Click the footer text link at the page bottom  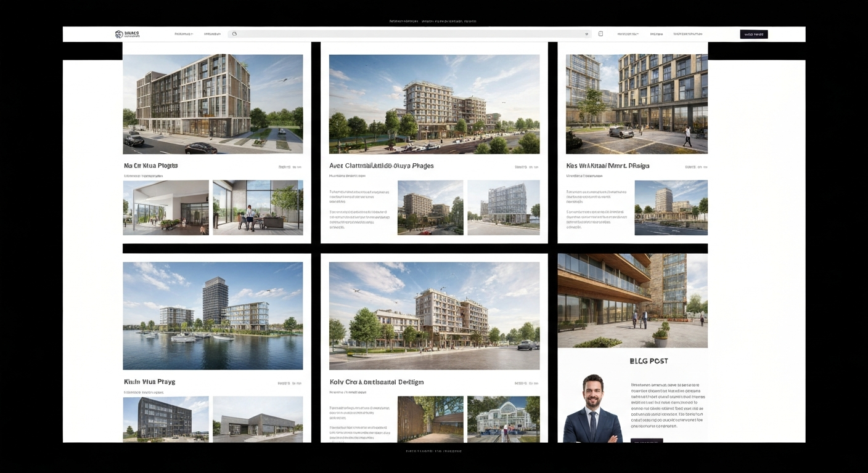click(434, 451)
